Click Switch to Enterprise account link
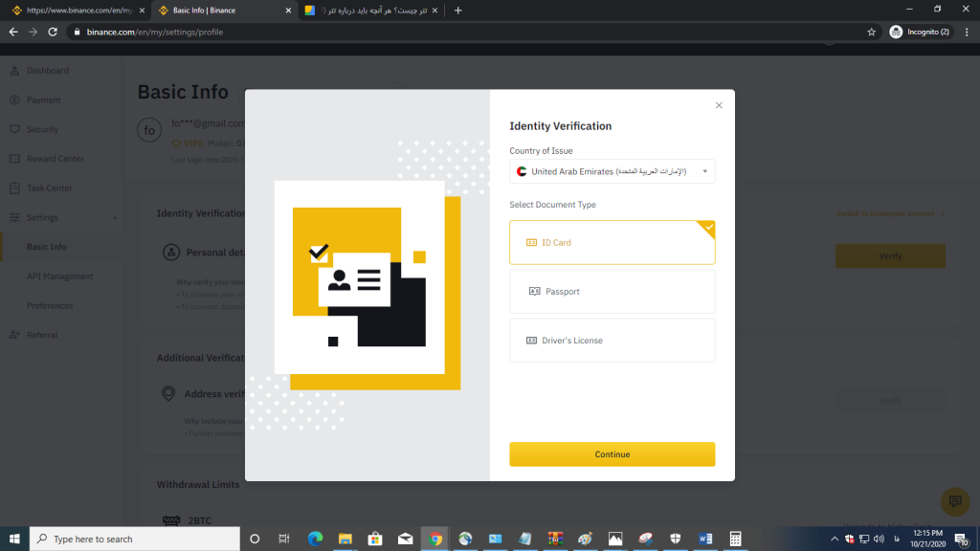980x551 pixels. click(890, 213)
